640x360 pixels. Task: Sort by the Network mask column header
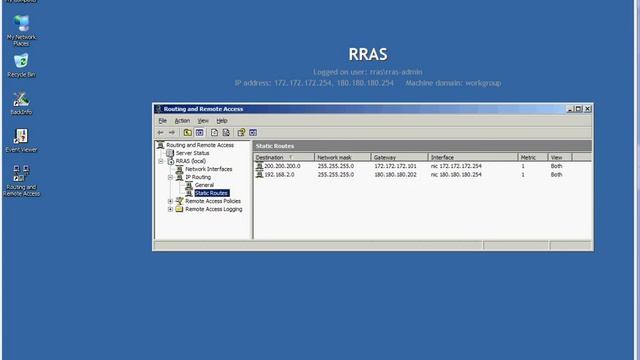coord(343,157)
